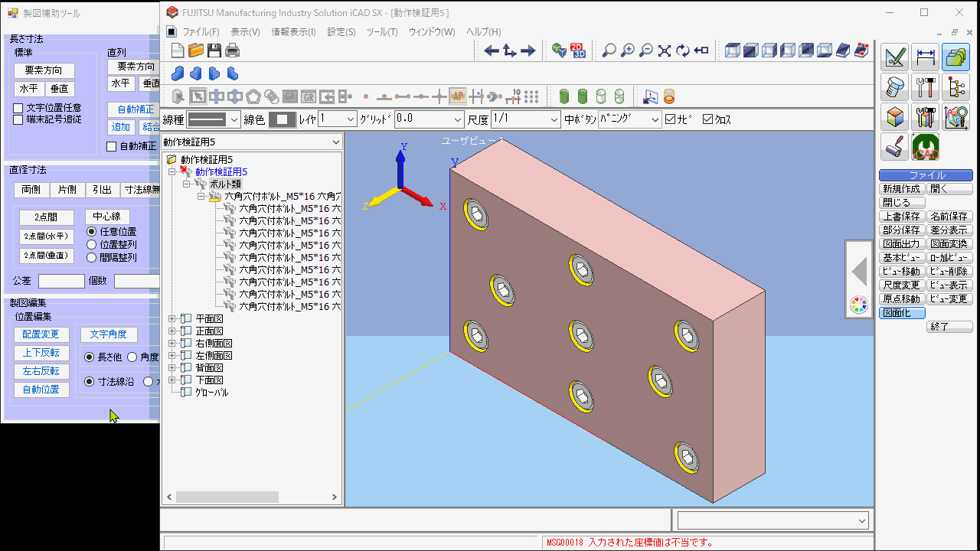Click the 新規作成 button
This screenshot has height=551, width=980.
(902, 189)
